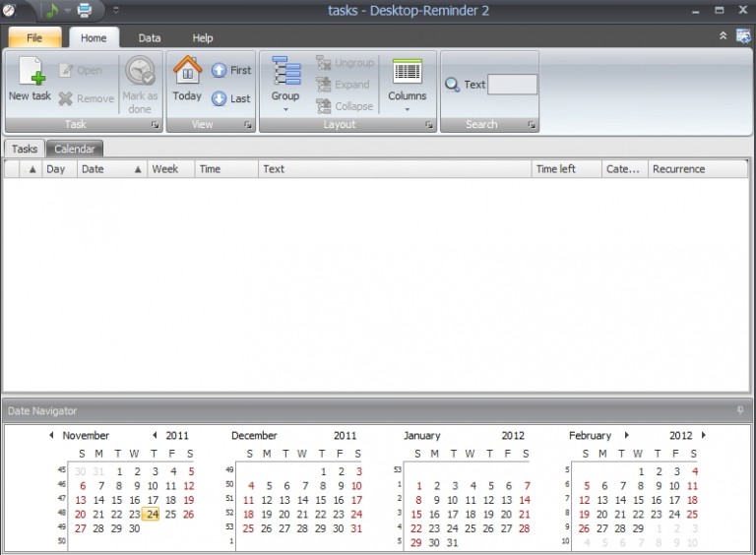The width and height of the screenshot is (756, 555).
Task: Click the Text search field
Action: tap(512, 85)
